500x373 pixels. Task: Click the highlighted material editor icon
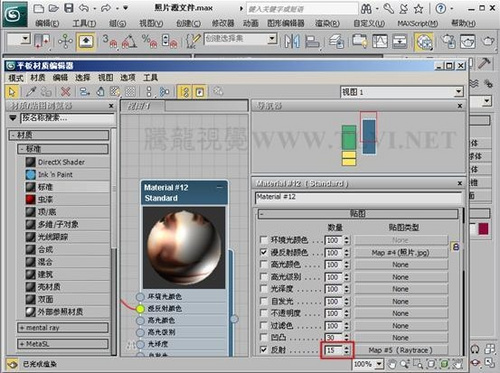424,42
